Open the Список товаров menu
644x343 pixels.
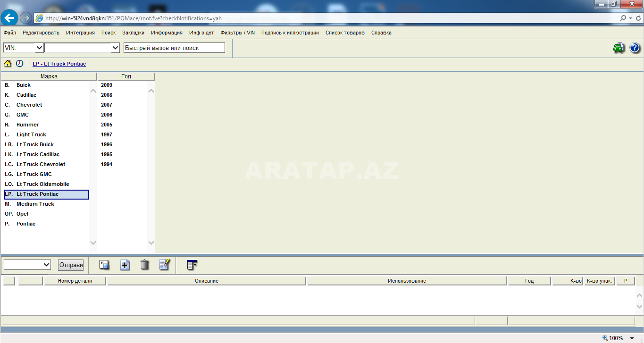(x=345, y=33)
